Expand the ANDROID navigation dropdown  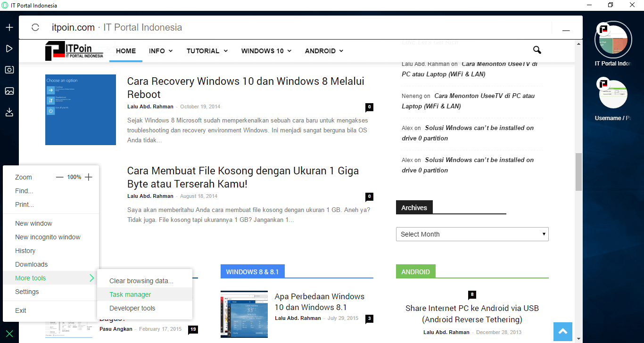324,51
